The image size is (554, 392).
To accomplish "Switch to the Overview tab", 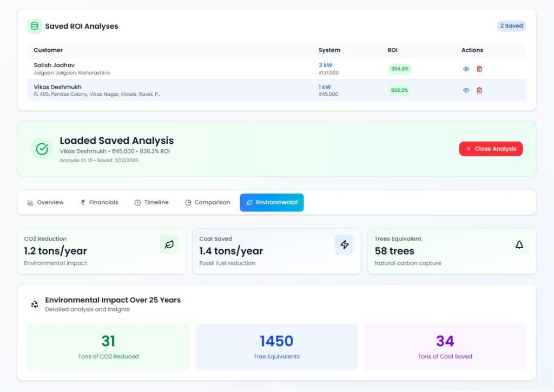I will point(45,202).
